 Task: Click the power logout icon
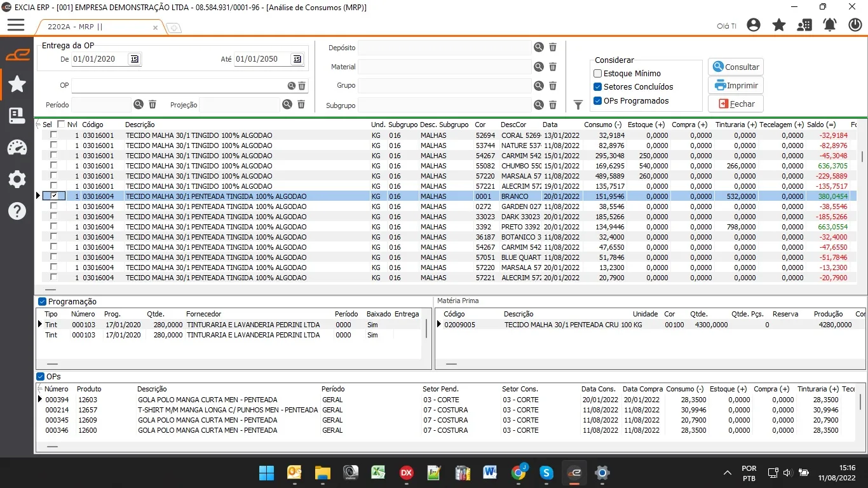coord(855,25)
